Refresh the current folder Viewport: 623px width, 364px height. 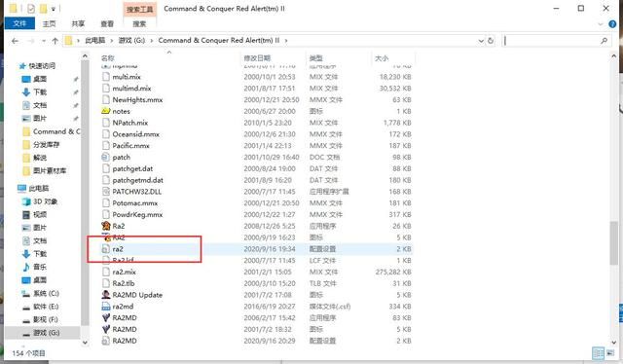[491, 41]
